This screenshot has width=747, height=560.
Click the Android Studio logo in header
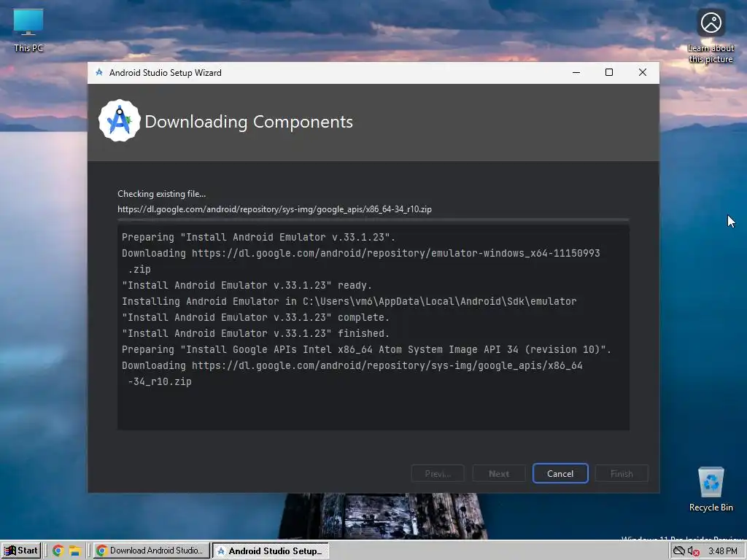[x=119, y=120]
